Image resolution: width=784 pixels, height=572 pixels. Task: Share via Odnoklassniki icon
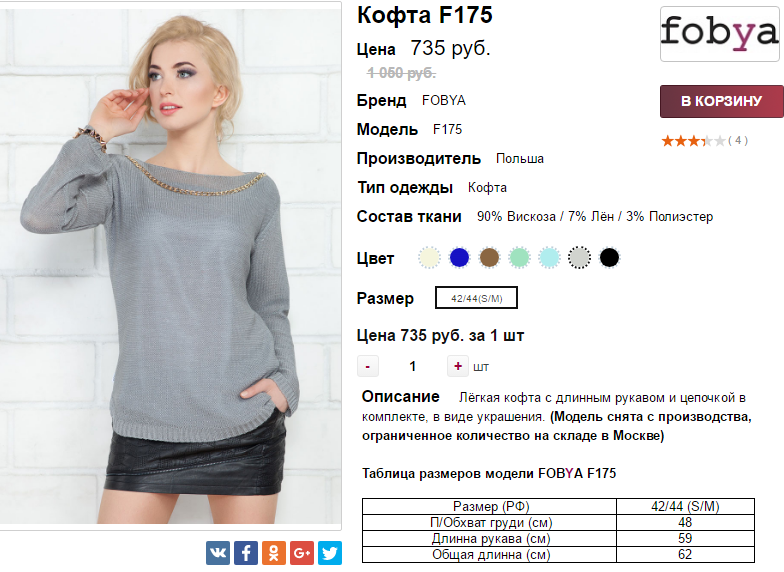274,552
